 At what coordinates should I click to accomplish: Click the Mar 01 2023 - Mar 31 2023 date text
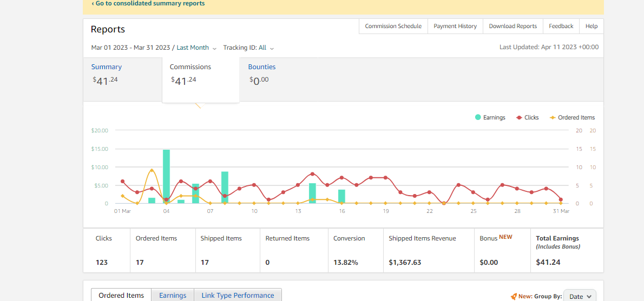tap(130, 48)
